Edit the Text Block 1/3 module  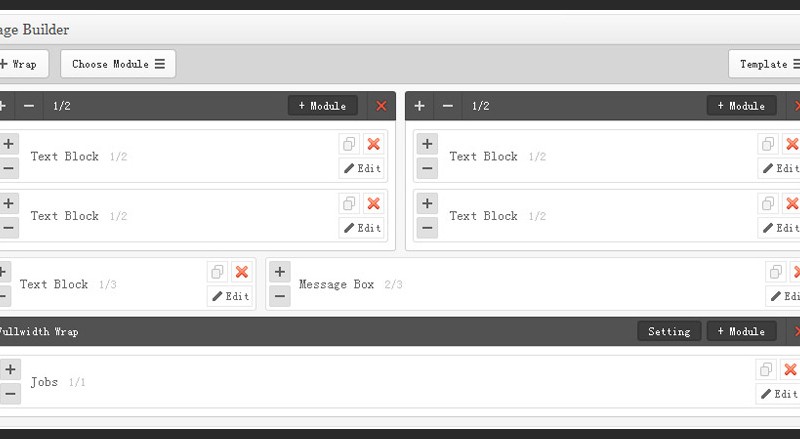(230, 296)
